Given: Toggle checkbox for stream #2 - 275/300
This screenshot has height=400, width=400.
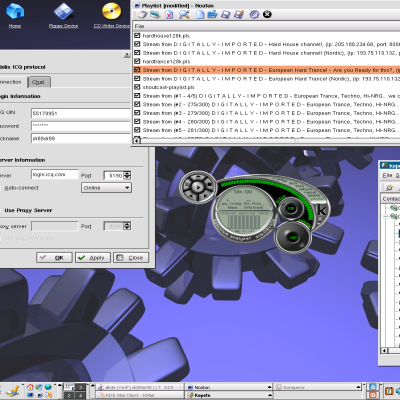Looking at the screenshot, I should [x=137, y=104].
